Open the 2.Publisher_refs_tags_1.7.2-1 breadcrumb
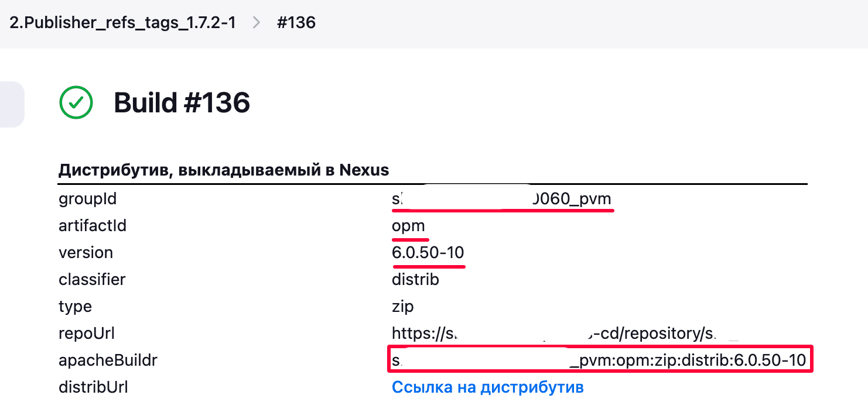 pyautogui.click(x=122, y=23)
